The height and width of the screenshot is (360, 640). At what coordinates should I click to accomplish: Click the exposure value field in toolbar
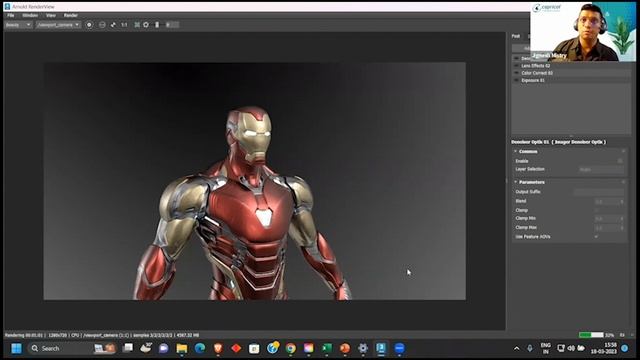pyautogui.click(x=172, y=25)
